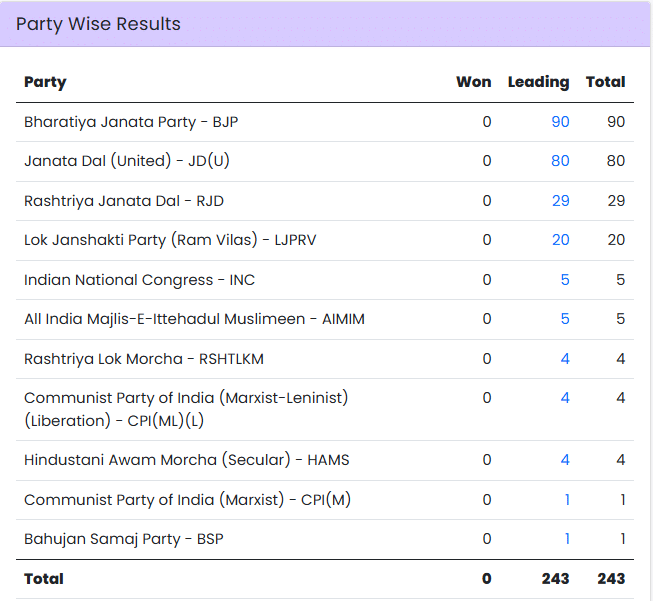Click CPI(ML)(L) leading seats number link
This screenshot has height=601, width=653.
(x=564, y=398)
